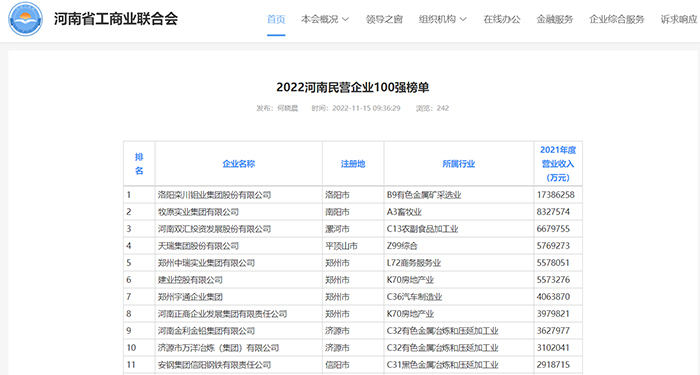
Task: Click revenue value 17386258
Action: click(x=556, y=195)
